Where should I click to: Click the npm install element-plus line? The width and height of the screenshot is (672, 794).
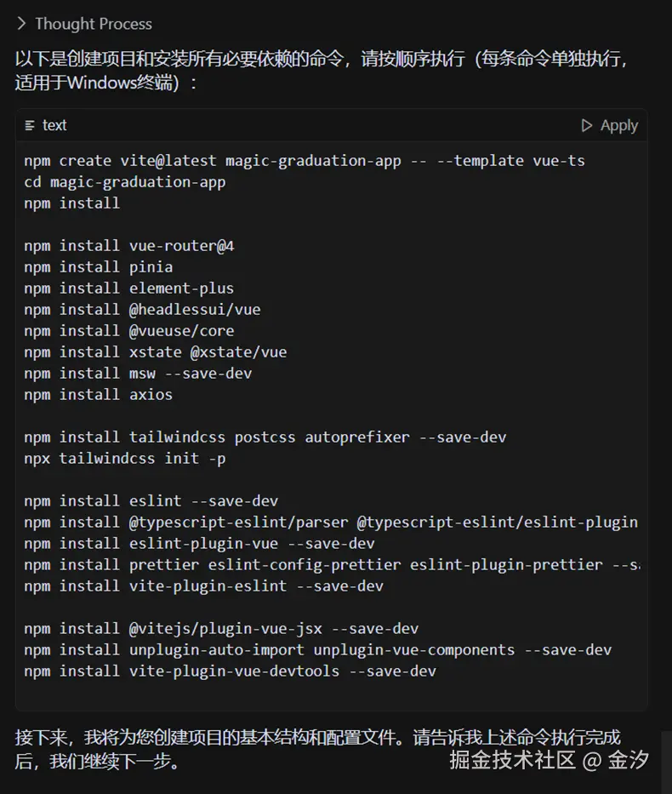pos(128,288)
